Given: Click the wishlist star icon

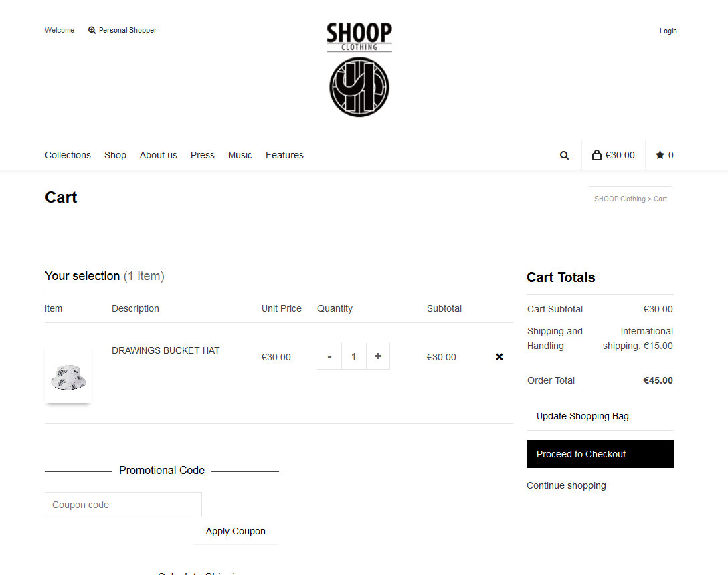Looking at the screenshot, I should (660, 155).
